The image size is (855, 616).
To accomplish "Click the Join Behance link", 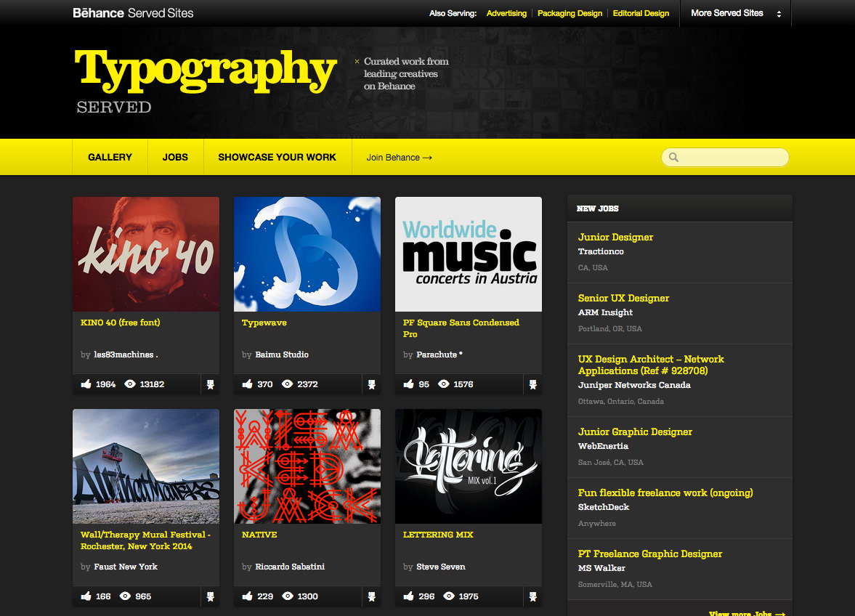I will pos(399,158).
